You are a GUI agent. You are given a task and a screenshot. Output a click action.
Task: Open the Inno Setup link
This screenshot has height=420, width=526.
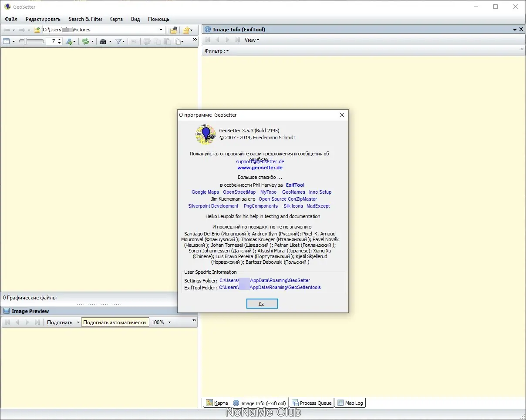click(x=320, y=192)
